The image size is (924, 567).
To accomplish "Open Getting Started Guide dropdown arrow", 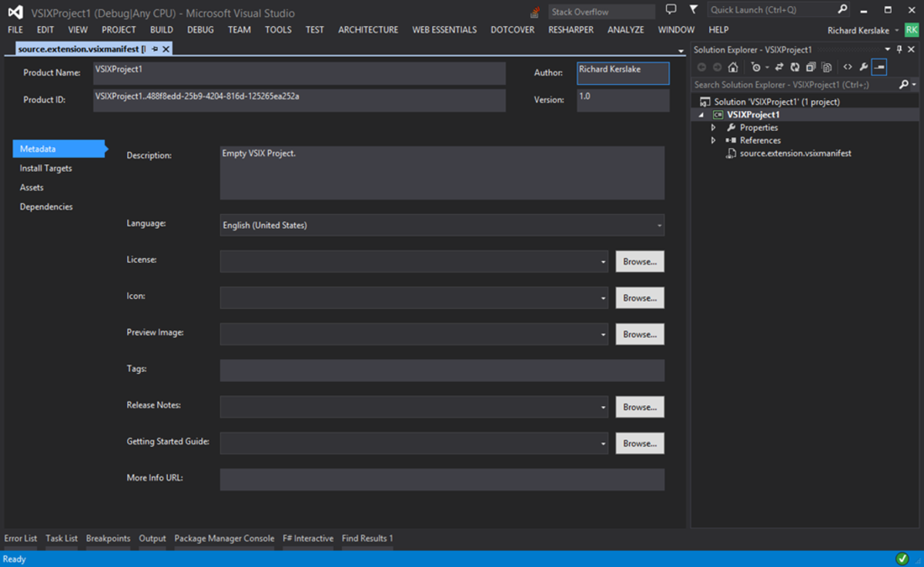I will point(604,444).
